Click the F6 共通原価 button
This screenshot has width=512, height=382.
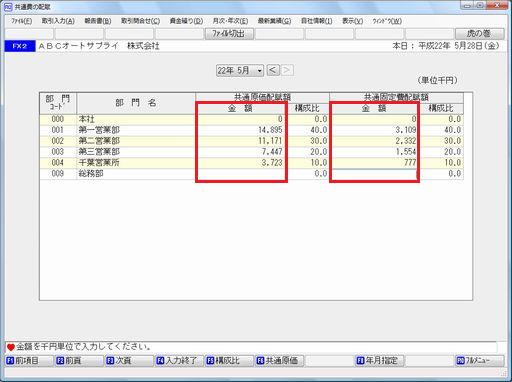[279, 361]
